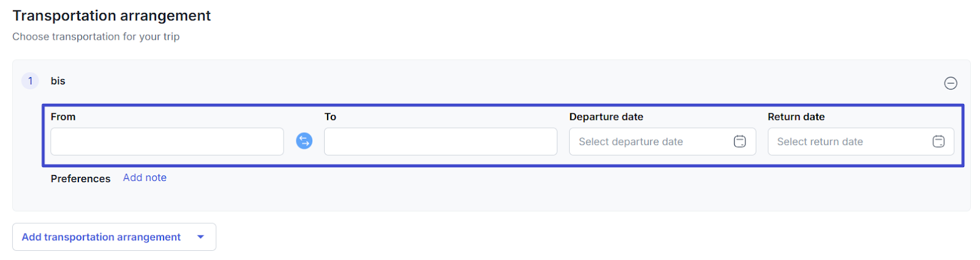The image size is (980, 260).
Task: Click inside the From input field
Action: click(x=167, y=141)
